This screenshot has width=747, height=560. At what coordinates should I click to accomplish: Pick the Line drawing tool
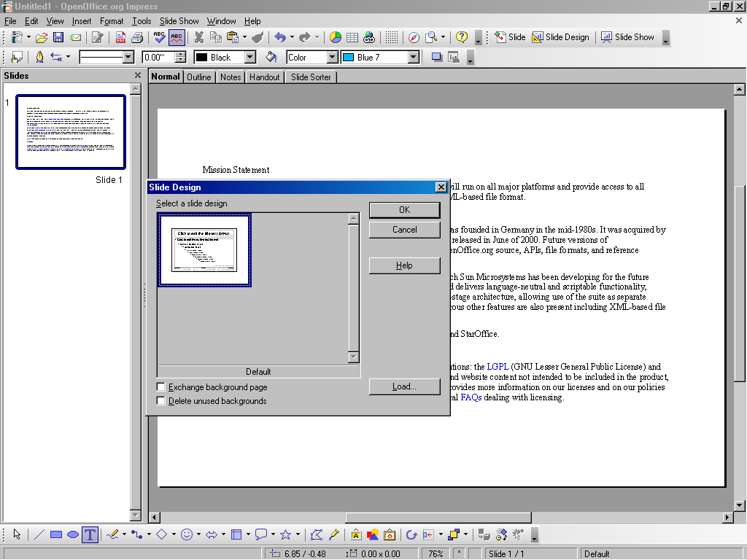pyautogui.click(x=39, y=534)
